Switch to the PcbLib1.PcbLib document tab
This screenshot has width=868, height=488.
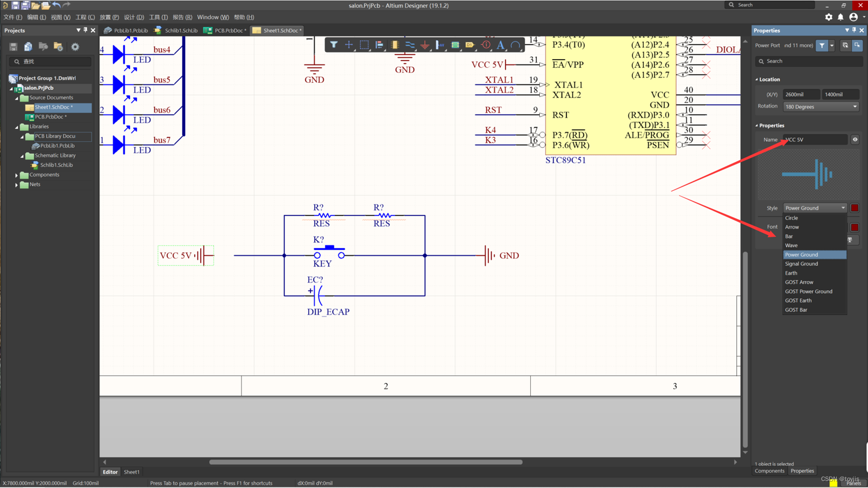126,31
